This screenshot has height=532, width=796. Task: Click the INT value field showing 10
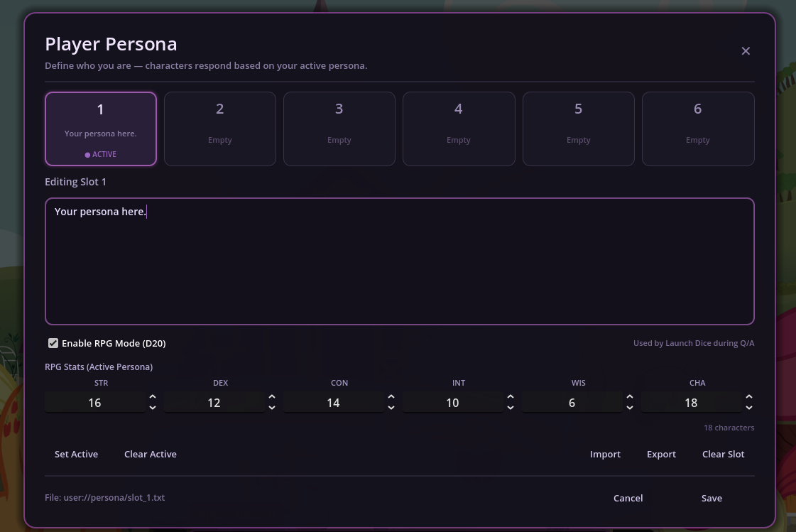tap(453, 403)
